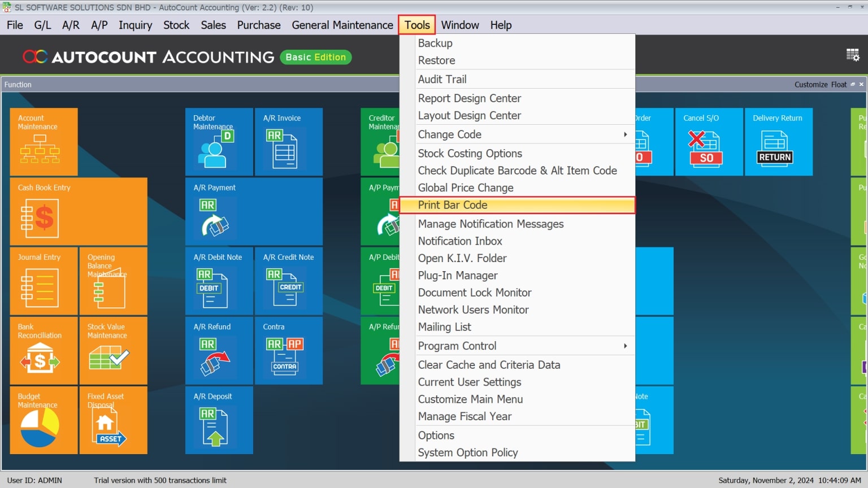Start Bank Reconciliation
Screen dimensions: 868x488
44,350
